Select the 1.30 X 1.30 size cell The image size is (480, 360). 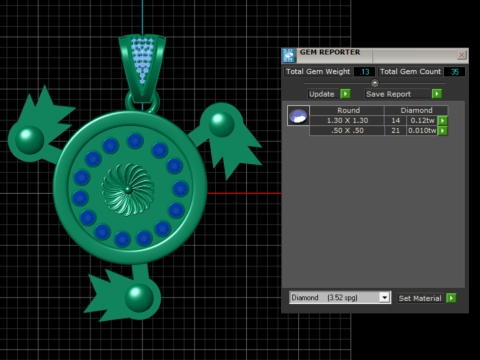347,120
